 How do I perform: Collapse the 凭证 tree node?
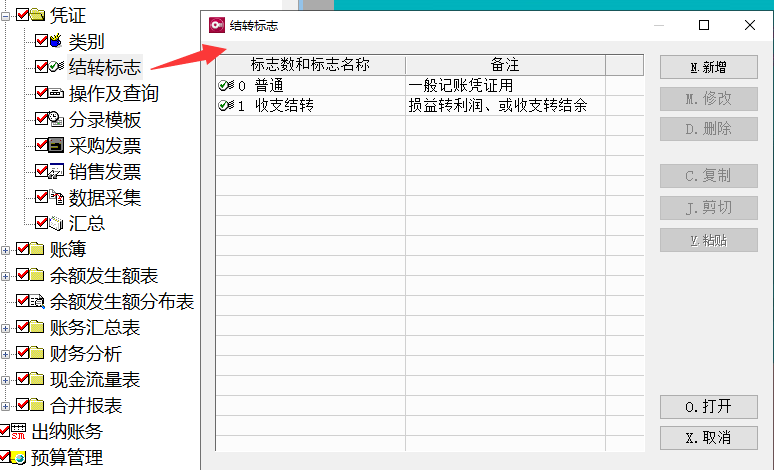(x=5, y=16)
